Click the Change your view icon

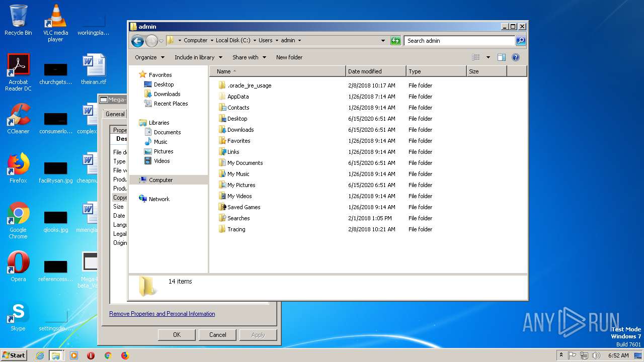(x=476, y=57)
